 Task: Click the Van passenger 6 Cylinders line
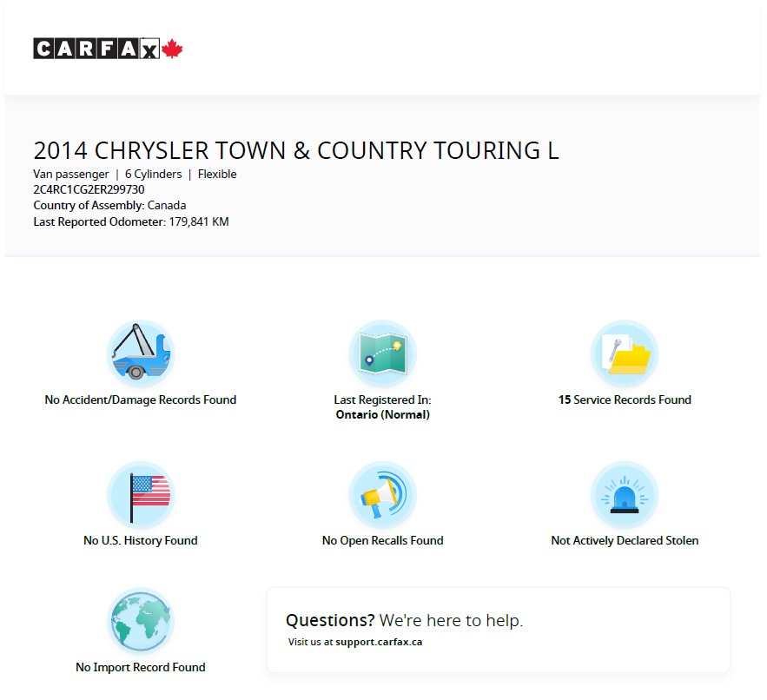tap(135, 175)
